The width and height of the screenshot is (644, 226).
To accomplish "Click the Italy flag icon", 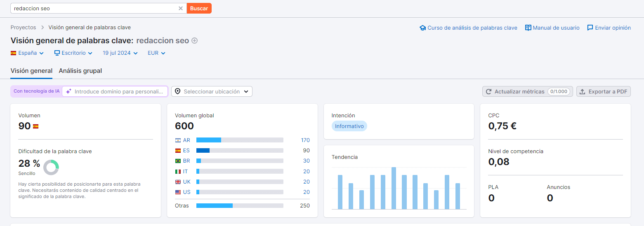I will tap(178, 171).
